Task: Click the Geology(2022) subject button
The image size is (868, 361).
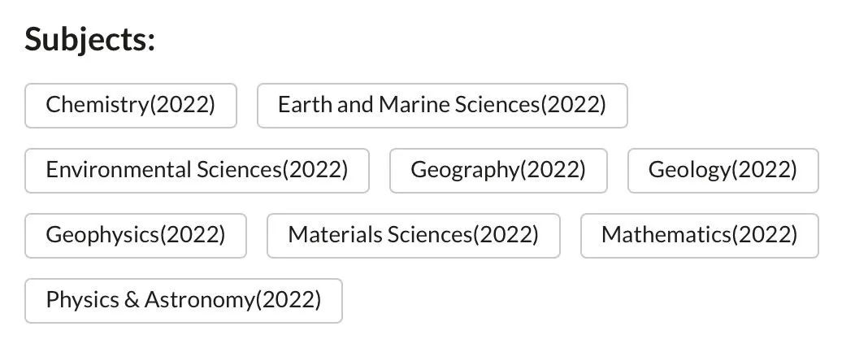Action: (x=723, y=170)
